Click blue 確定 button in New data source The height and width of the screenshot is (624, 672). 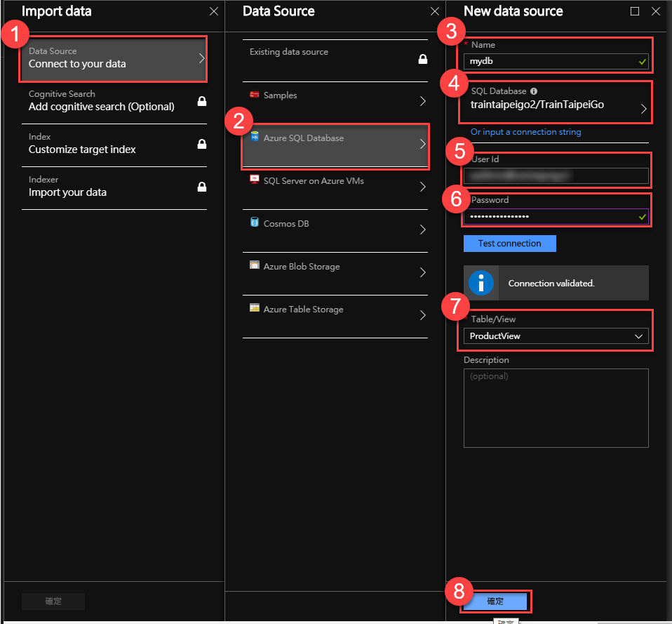tap(495, 602)
